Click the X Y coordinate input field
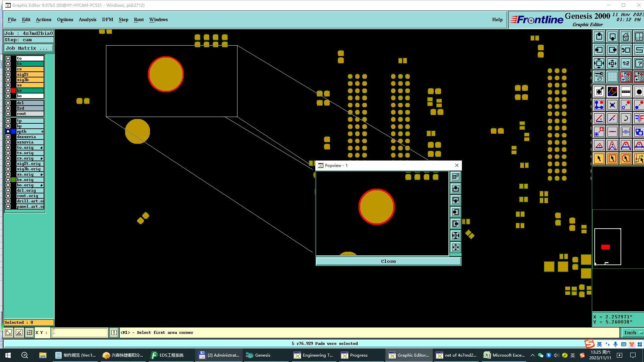 (x=79, y=333)
